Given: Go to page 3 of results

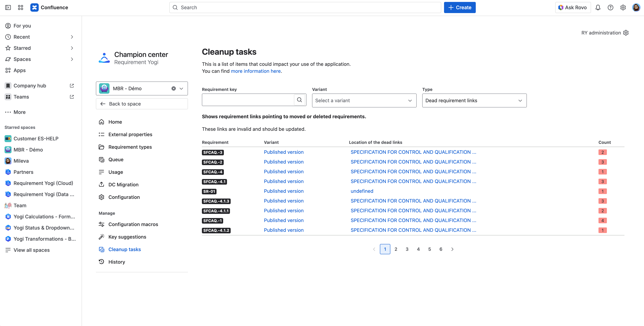Looking at the screenshot, I should (x=407, y=249).
